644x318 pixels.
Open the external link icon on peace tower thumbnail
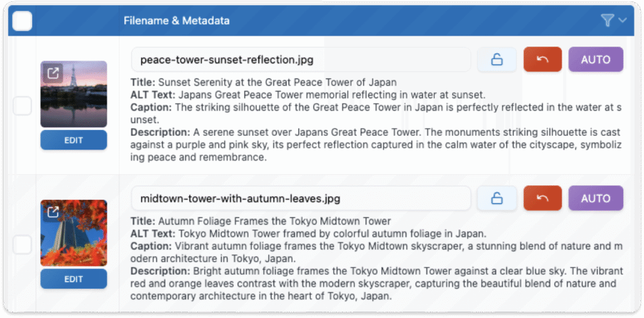point(53,74)
